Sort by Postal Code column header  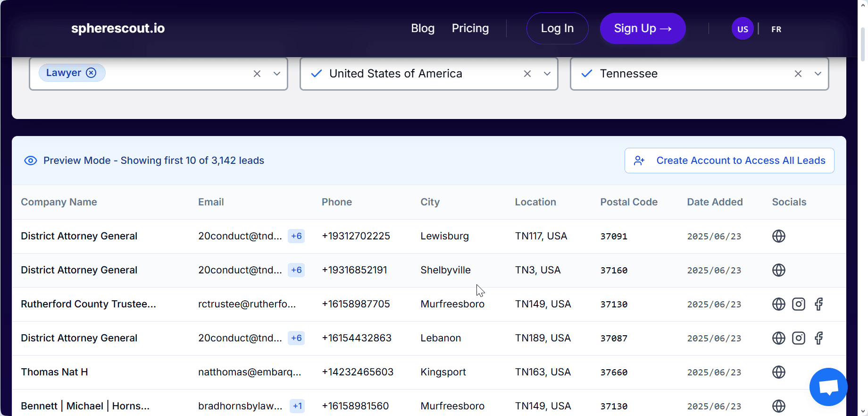(x=629, y=202)
